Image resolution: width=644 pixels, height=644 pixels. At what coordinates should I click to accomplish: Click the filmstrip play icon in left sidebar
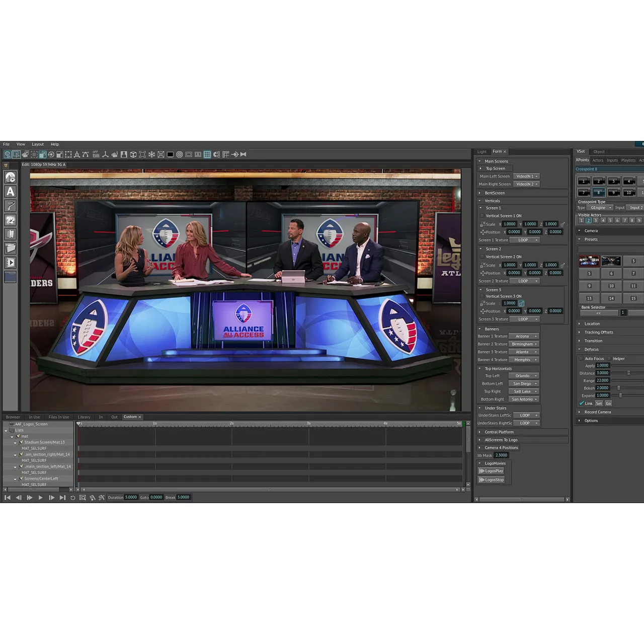pos(10,263)
